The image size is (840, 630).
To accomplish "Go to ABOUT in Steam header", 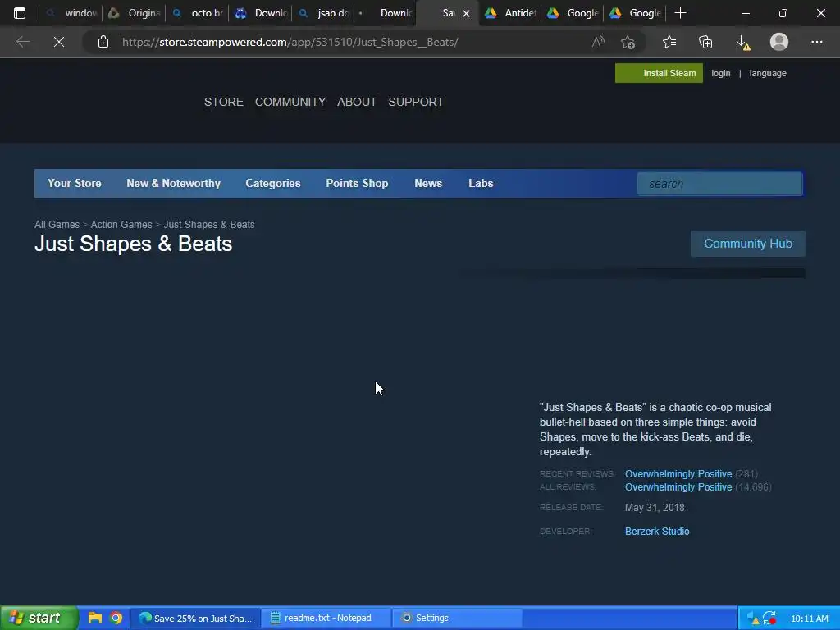I will click(357, 102).
